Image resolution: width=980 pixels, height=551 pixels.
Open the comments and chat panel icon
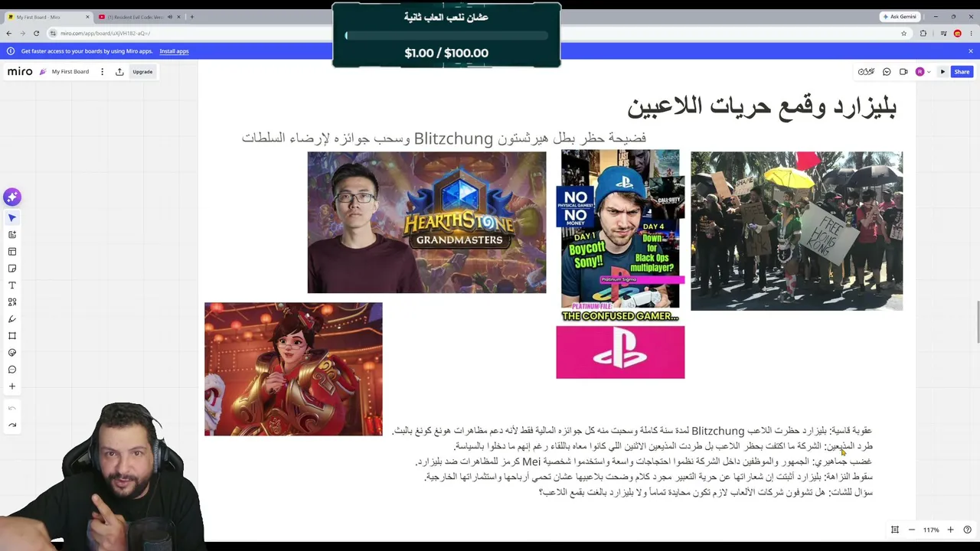887,72
